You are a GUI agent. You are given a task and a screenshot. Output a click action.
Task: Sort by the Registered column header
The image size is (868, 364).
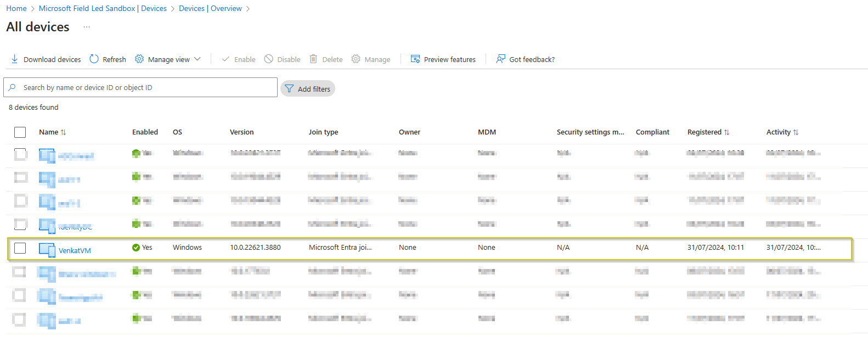[704, 132]
